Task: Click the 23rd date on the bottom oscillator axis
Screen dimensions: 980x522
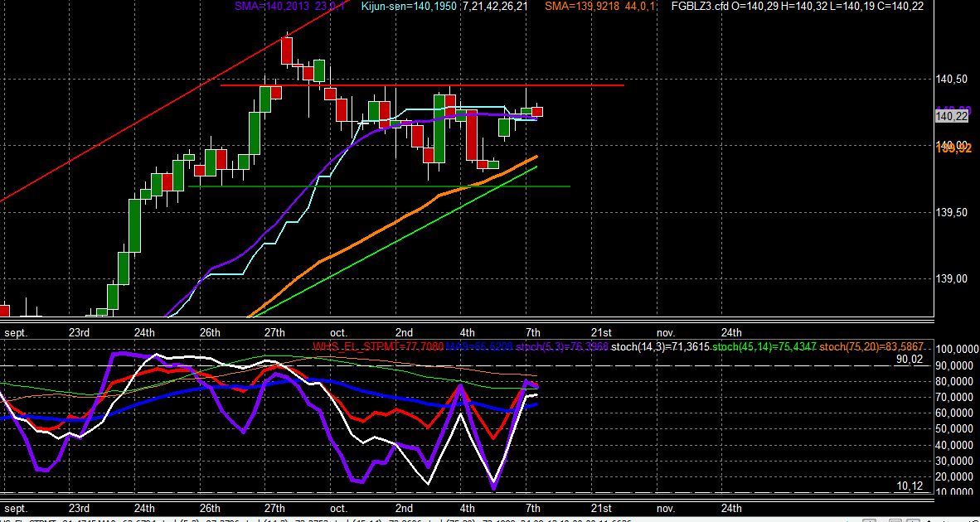Action: (x=79, y=508)
